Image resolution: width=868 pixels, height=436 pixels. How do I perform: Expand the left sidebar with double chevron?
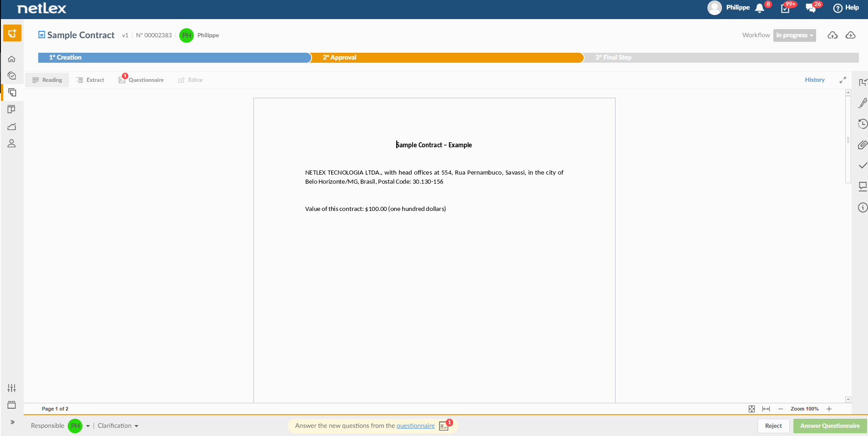12,422
